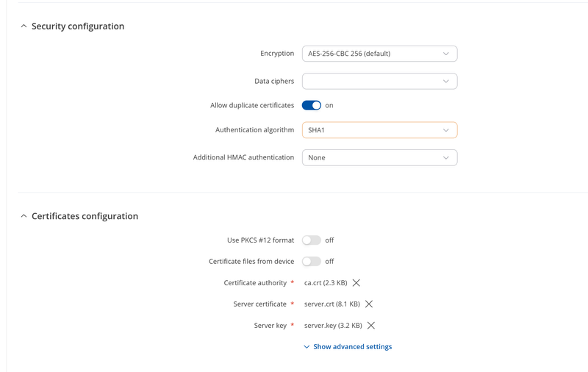Click the Encryption label
588x372 pixels.
coord(277,53)
